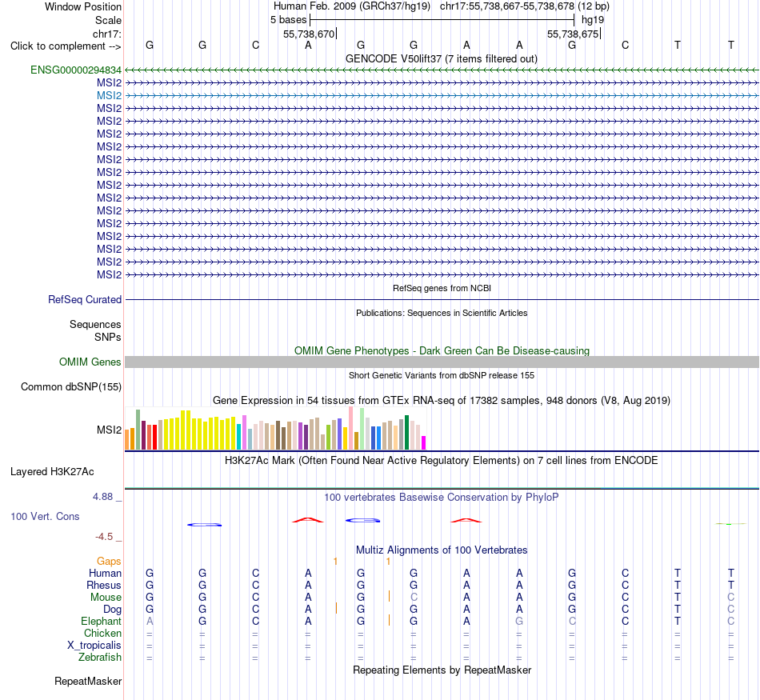Click the 100 Vert. Cons label
The image size is (760, 700).
(45, 516)
